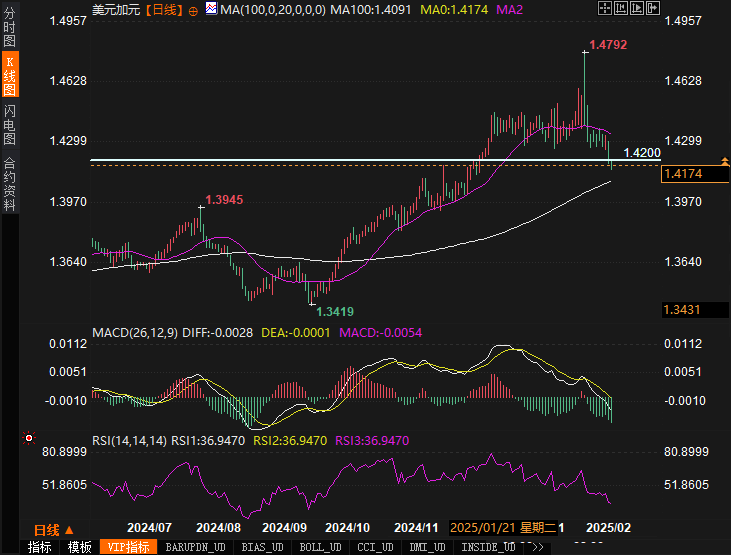This screenshot has width=731, height=555.
Task: Click the MA indicator chart icon
Action: click(211, 10)
